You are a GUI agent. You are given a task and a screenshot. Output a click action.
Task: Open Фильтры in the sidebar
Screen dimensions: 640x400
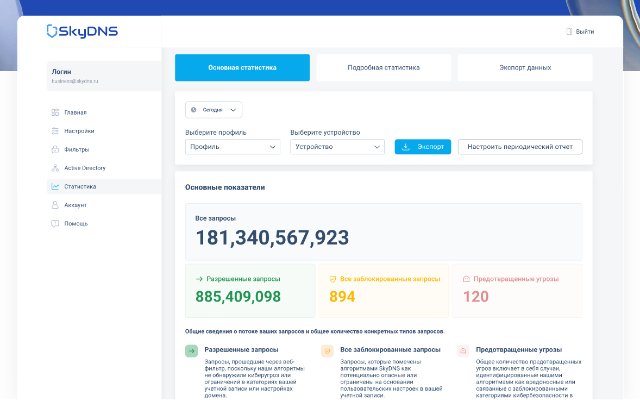[104, 149]
